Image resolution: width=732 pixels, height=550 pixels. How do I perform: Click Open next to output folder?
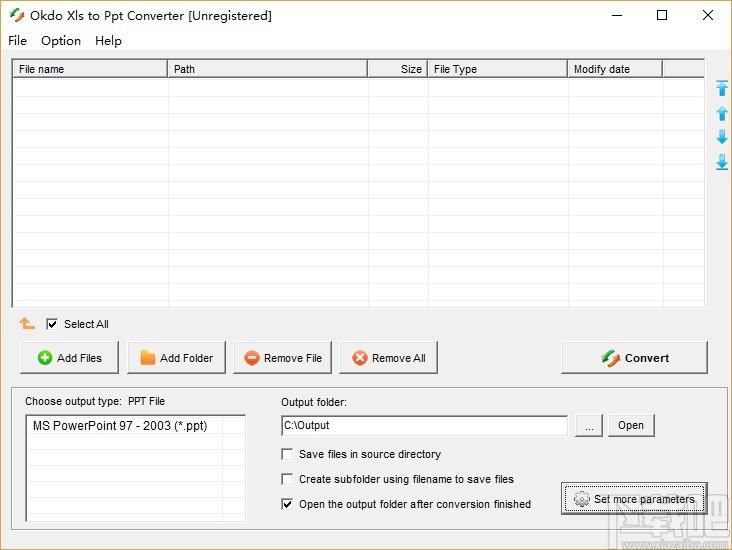tap(631, 425)
